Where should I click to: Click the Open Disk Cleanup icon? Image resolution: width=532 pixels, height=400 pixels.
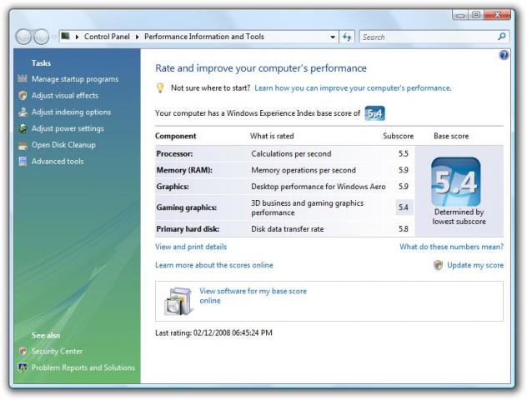23,146
